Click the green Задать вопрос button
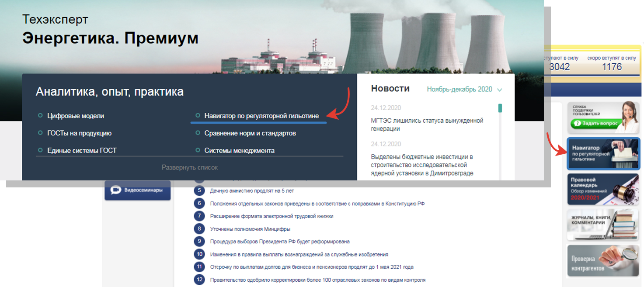 pos(595,124)
